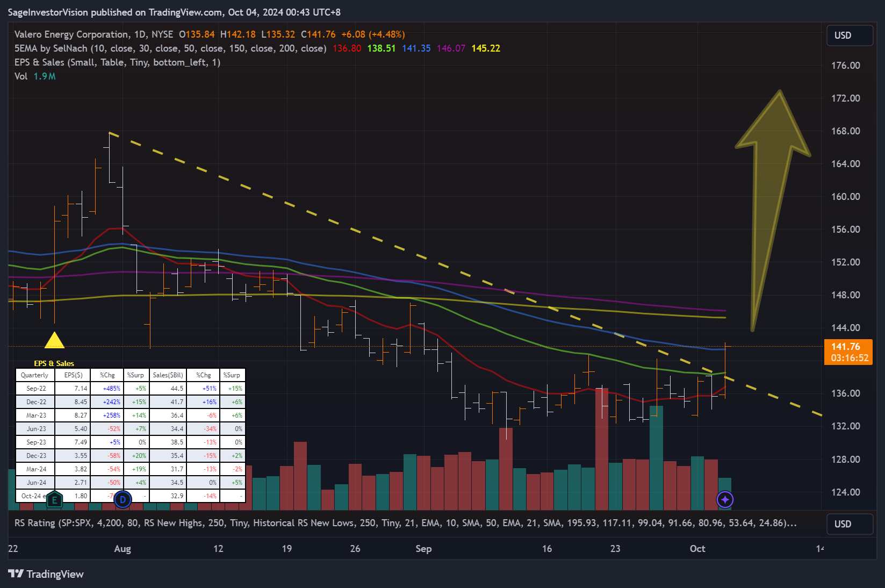Click the Mar-23 quarterly row label

pos(36,415)
